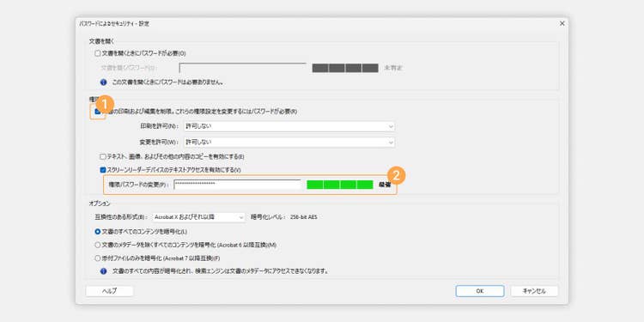Click the info icon beside open-password note

tap(104, 82)
